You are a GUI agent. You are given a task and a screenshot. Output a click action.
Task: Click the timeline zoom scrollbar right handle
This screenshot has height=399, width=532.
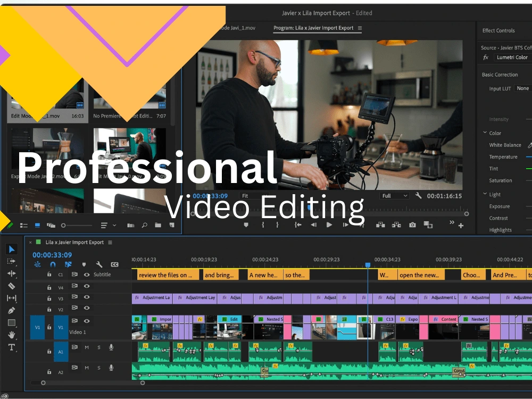click(143, 383)
